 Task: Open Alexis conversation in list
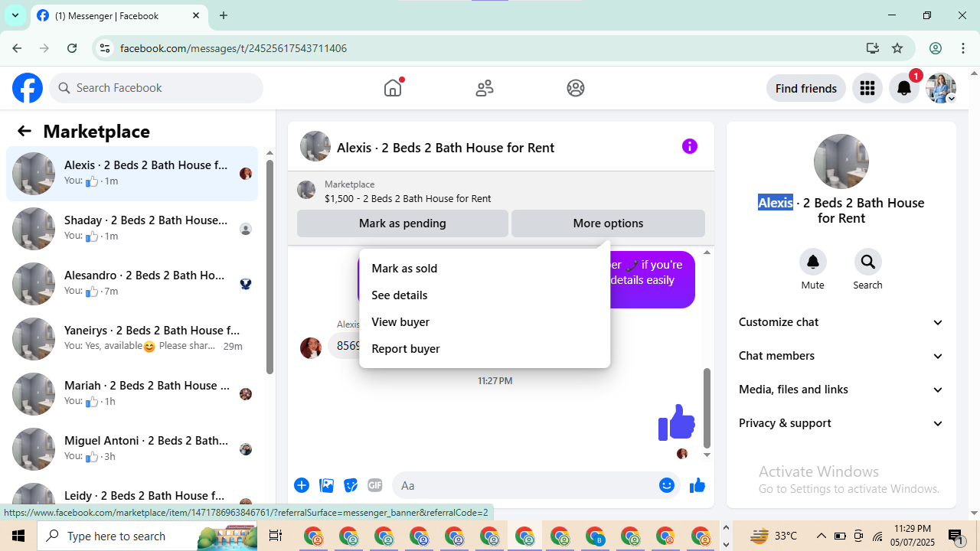[x=132, y=174]
